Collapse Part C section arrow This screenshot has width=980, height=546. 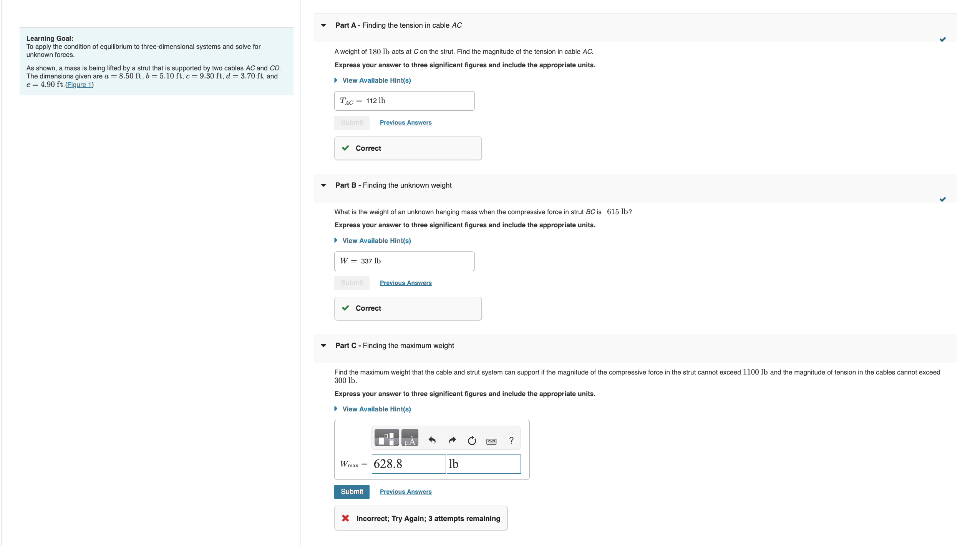click(x=323, y=346)
